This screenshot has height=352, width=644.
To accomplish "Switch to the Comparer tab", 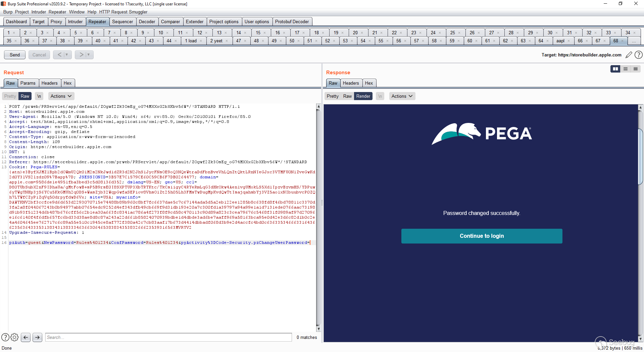I will (x=170, y=21).
